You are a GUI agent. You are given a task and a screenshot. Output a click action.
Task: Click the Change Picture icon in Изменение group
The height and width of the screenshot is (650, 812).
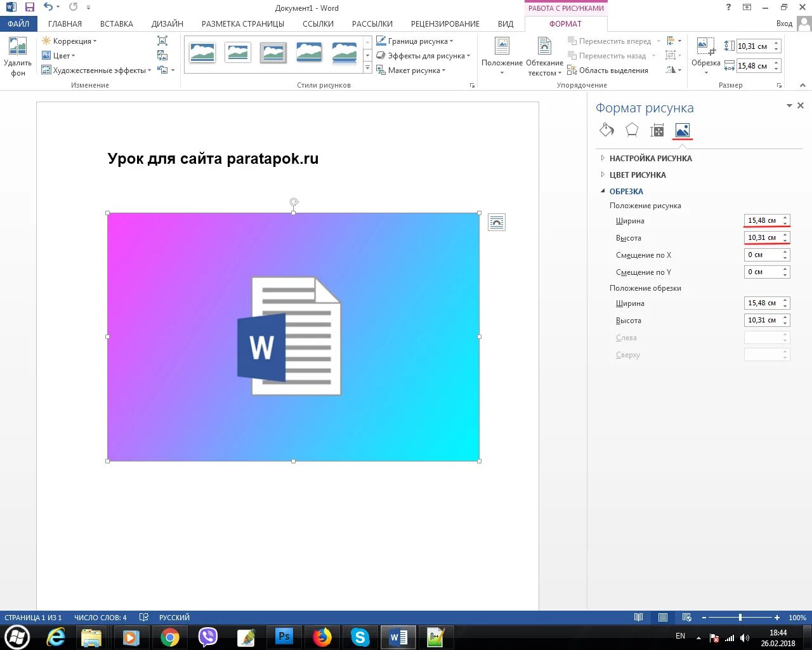point(162,56)
